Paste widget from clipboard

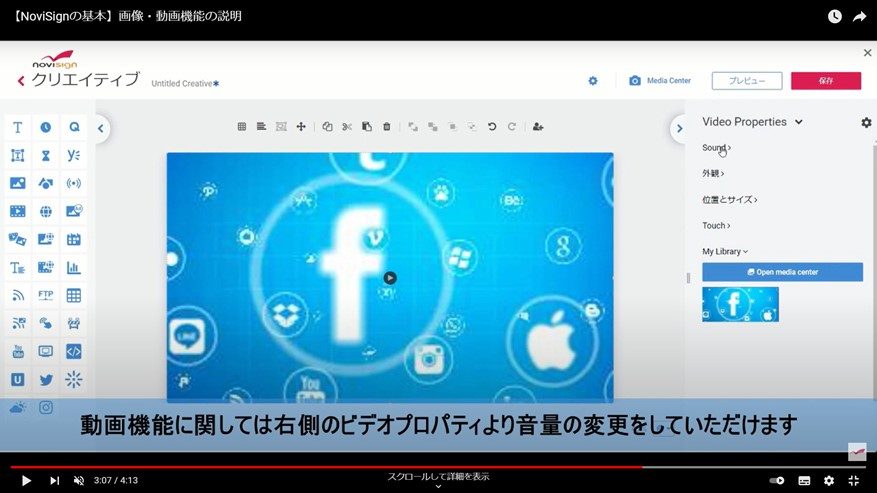click(367, 127)
